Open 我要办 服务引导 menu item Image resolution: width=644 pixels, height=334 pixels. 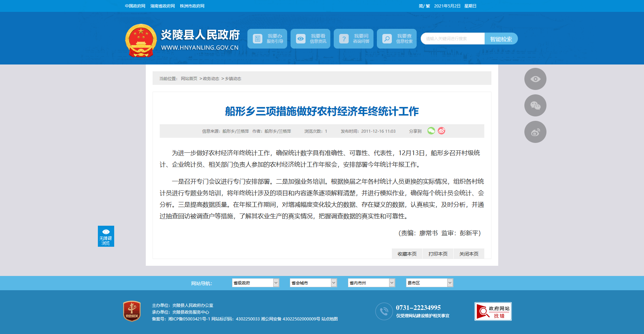267,39
